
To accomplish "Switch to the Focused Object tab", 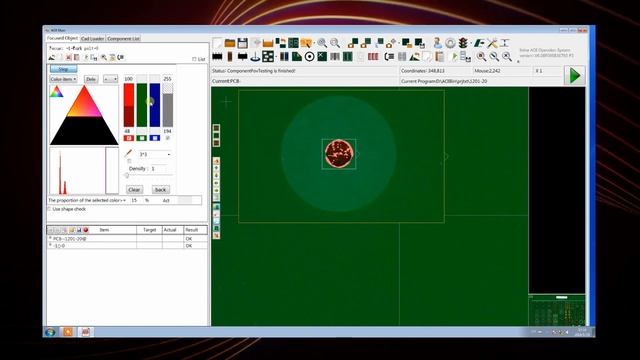I will [x=62, y=38].
